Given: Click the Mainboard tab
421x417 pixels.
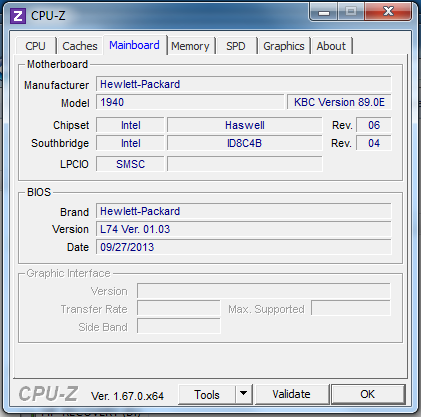Looking at the screenshot, I should coord(135,45).
